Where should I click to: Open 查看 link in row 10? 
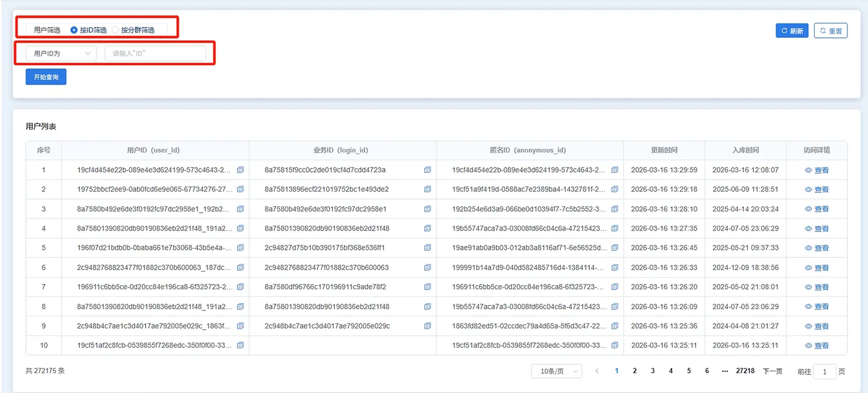(817, 346)
